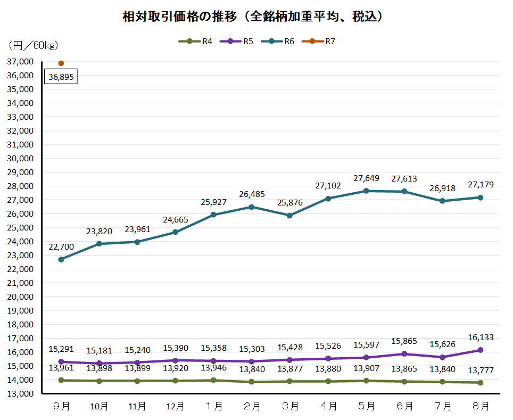
Task: Click the R4 data point at 1月
Action: click(x=213, y=380)
